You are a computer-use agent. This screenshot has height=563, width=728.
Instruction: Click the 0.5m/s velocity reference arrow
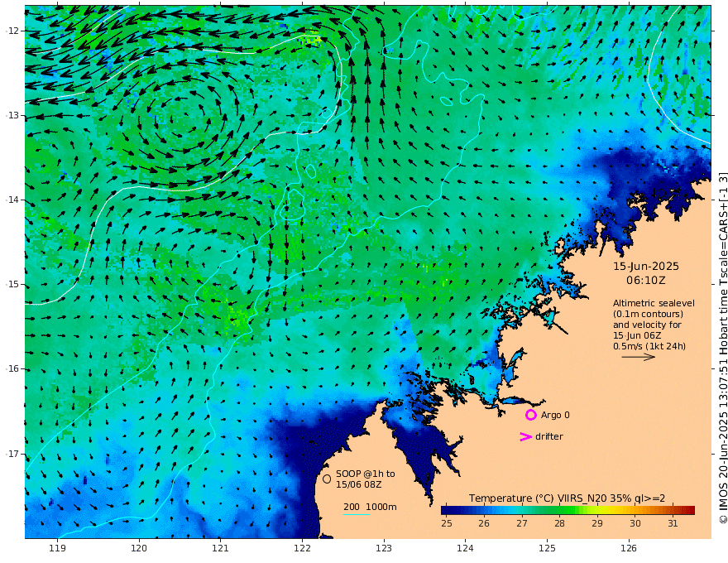(x=639, y=357)
